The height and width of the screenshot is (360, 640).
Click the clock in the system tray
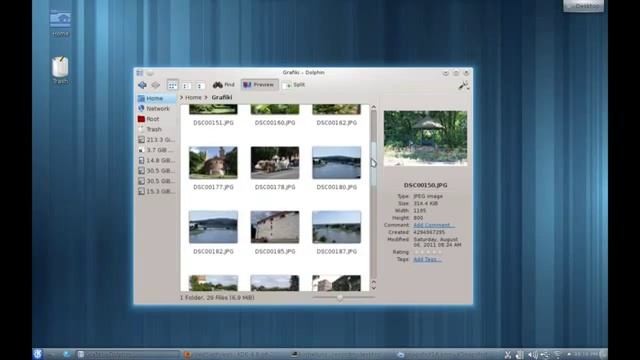587,354
